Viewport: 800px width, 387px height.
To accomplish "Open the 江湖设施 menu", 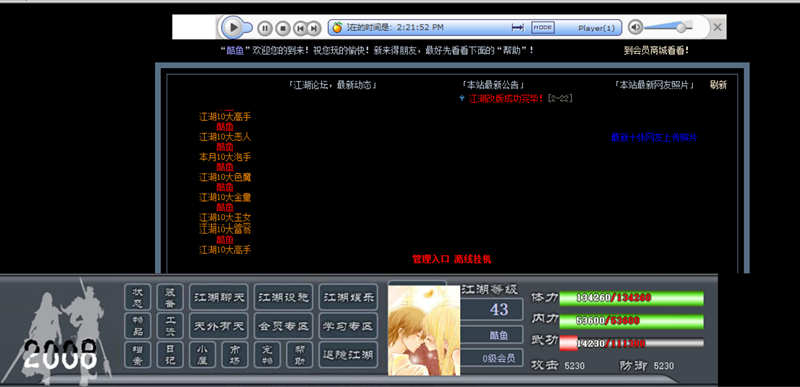I will [x=283, y=297].
